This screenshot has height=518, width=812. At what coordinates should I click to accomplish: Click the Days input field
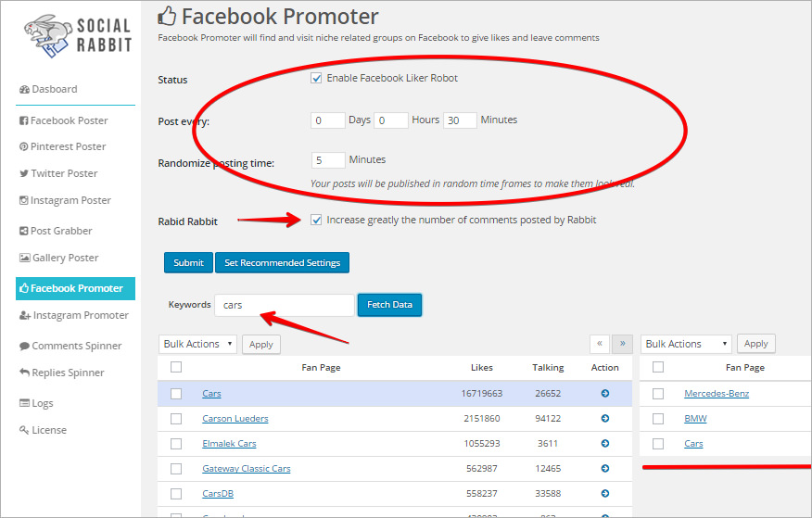328,120
